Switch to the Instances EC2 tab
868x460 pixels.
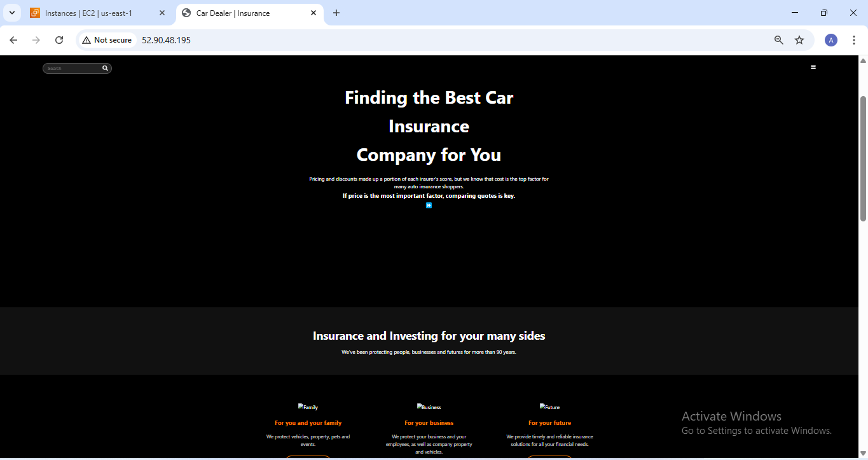tap(89, 13)
